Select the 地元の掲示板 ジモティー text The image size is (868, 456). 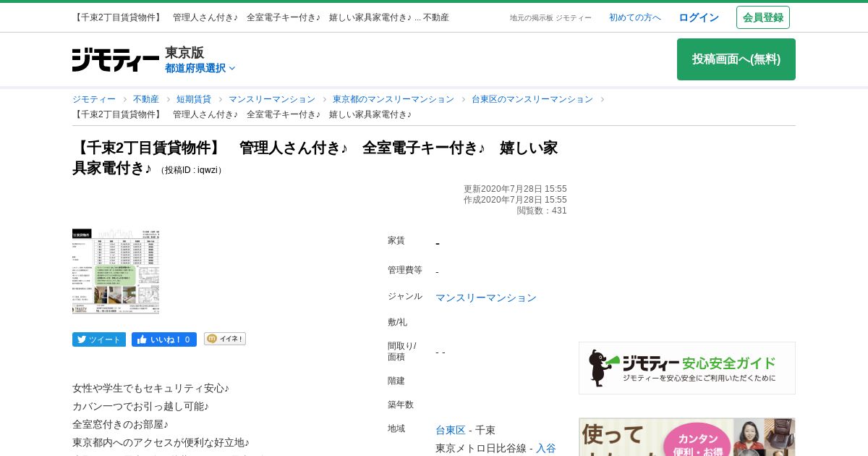tap(550, 17)
